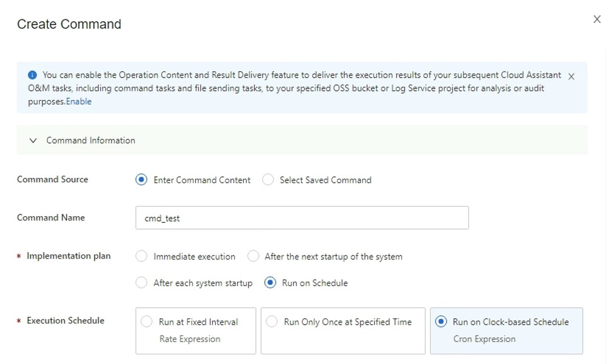
Task: Select Run at Fixed Interval schedule
Action: 145,322
